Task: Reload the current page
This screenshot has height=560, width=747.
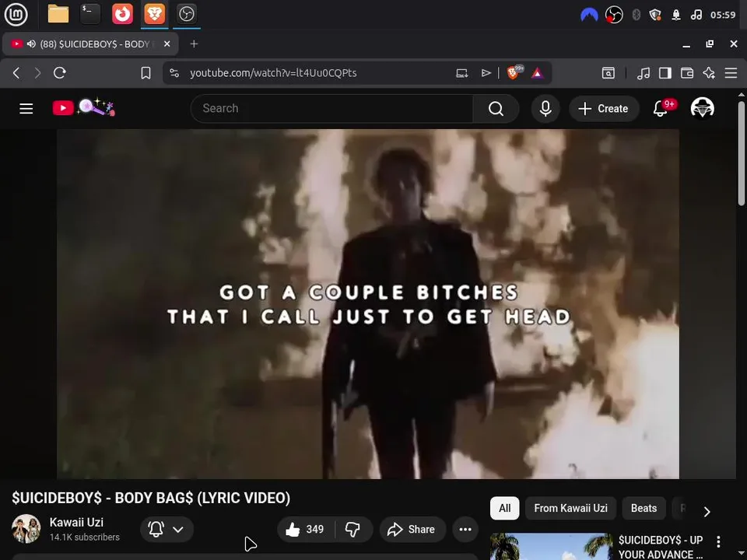Action: coord(60,73)
